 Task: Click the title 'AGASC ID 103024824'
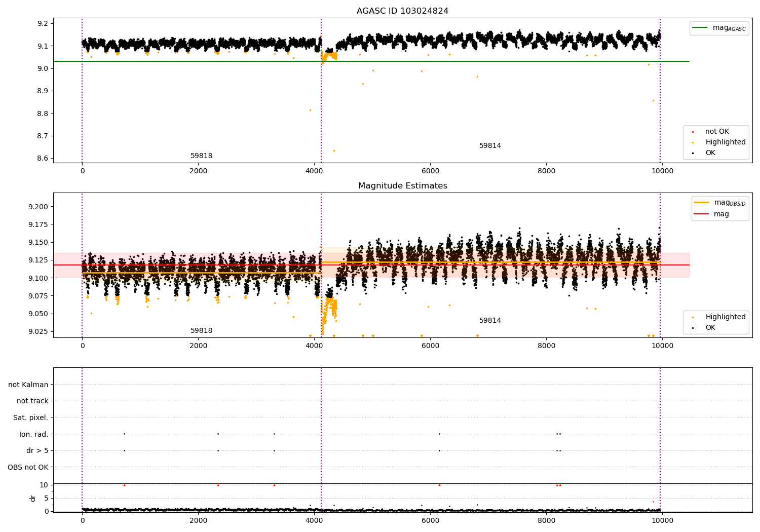click(402, 11)
